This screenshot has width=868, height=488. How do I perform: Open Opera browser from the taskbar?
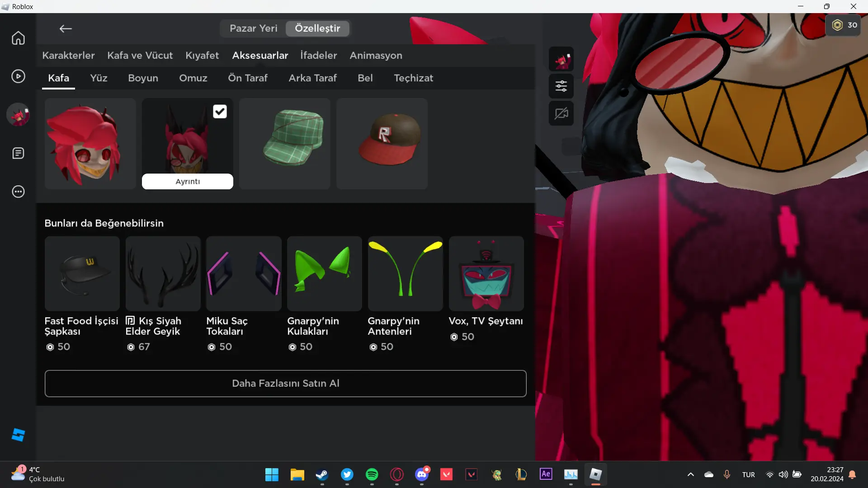coord(396,474)
